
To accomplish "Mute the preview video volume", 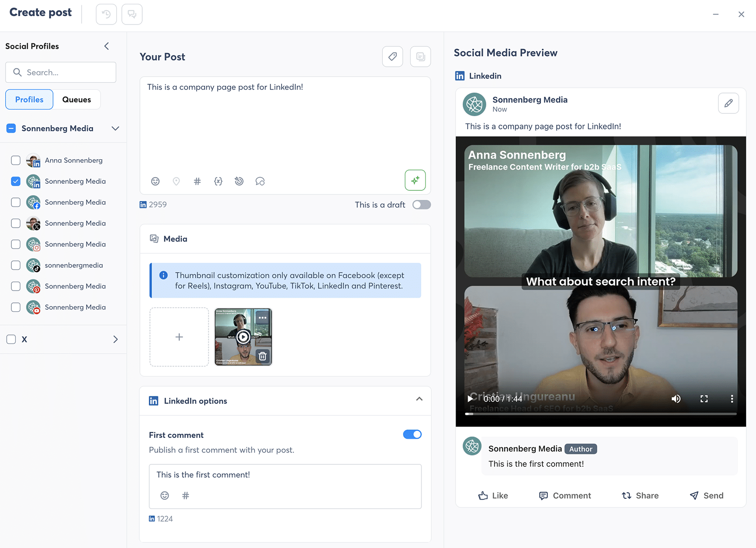I will (676, 399).
